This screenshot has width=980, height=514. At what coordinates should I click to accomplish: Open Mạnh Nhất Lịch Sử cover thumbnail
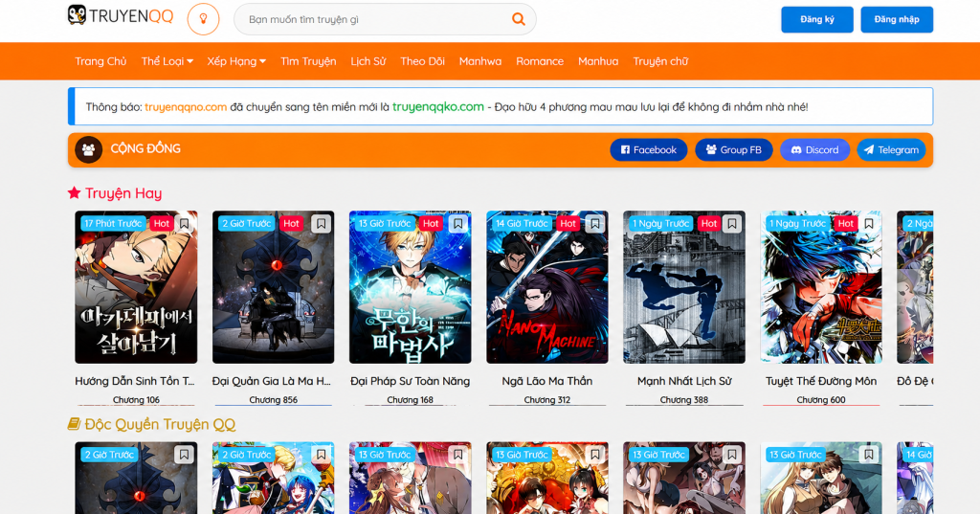tap(683, 287)
